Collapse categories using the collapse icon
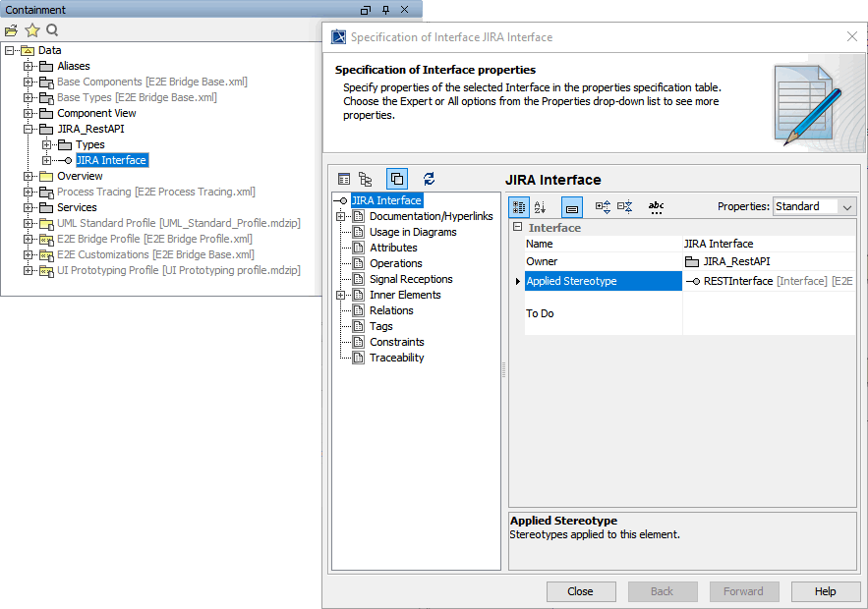Viewport: 868px width, 609px height. click(x=625, y=206)
